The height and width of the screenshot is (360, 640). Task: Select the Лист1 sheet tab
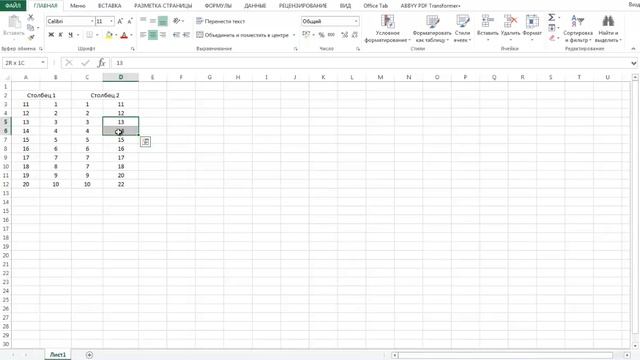coord(58,355)
